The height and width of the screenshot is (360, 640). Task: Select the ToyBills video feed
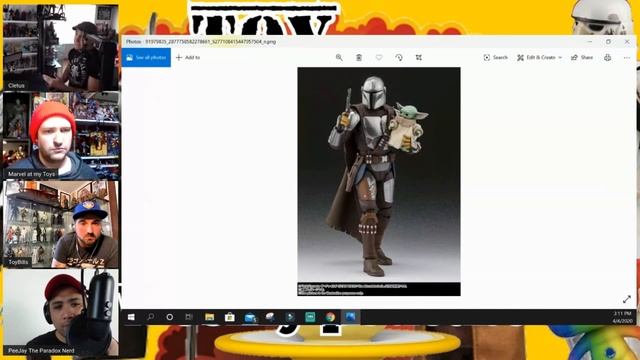click(61, 224)
